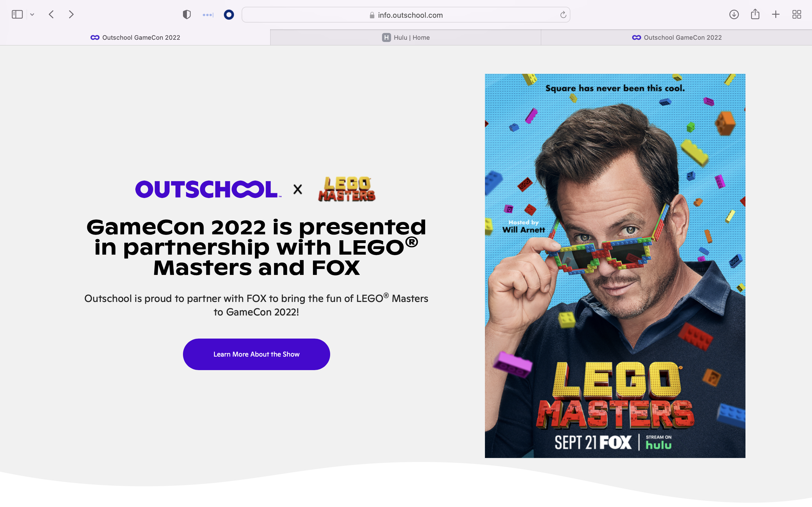The image size is (812, 507).
Task: Expand the sidebar tab group dropdown
Action: pyautogui.click(x=32, y=14)
